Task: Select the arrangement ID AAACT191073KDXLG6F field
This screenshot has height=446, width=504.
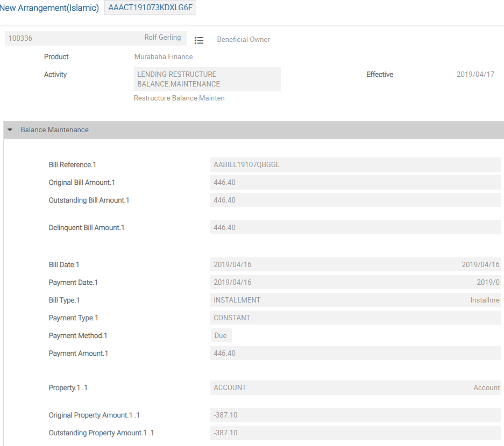Action: [150, 8]
